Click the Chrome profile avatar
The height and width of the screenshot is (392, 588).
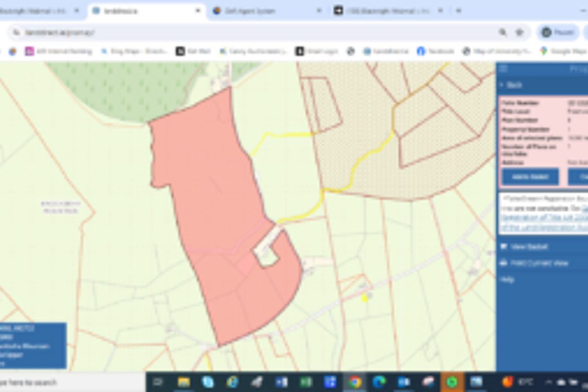(546, 32)
